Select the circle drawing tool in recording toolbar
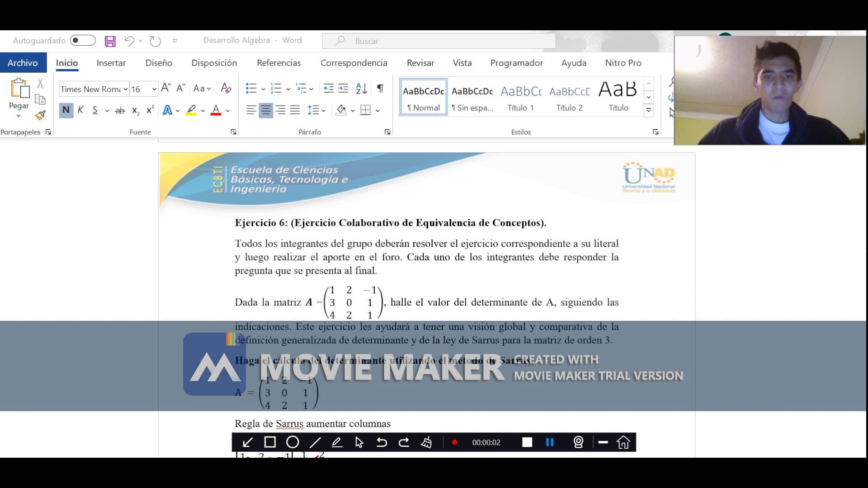 point(292,442)
